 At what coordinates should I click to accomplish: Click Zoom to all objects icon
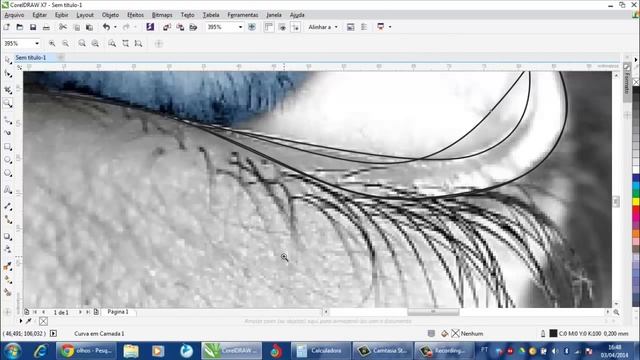coord(95,43)
